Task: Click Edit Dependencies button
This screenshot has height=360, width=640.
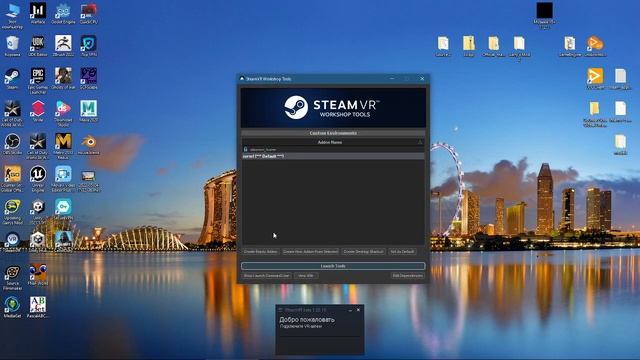Action: click(407, 276)
